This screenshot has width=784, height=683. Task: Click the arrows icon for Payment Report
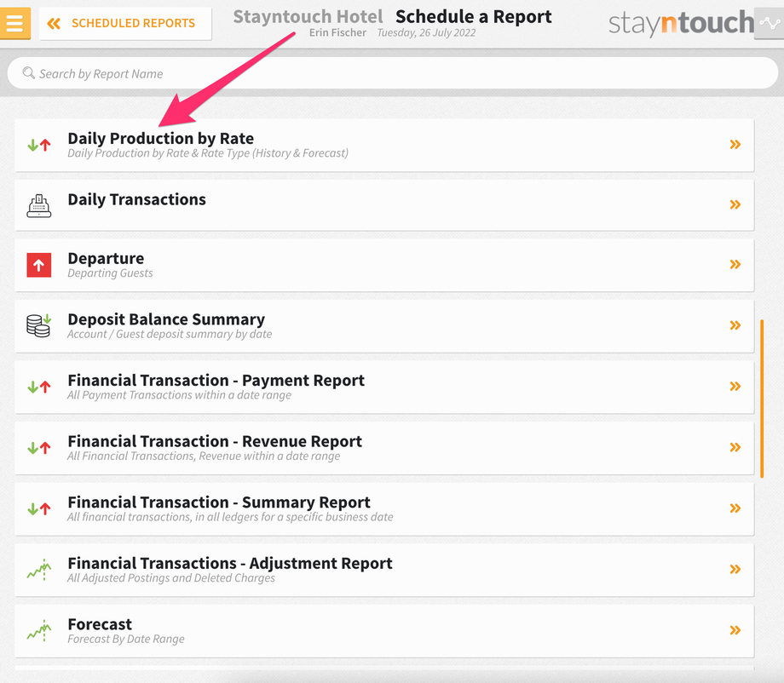pyautogui.click(x=39, y=387)
